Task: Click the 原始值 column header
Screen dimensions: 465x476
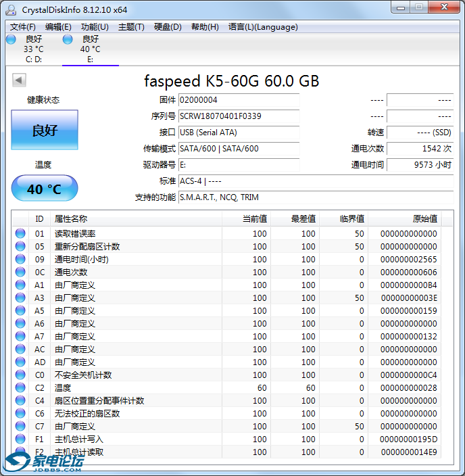Action: [424, 218]
